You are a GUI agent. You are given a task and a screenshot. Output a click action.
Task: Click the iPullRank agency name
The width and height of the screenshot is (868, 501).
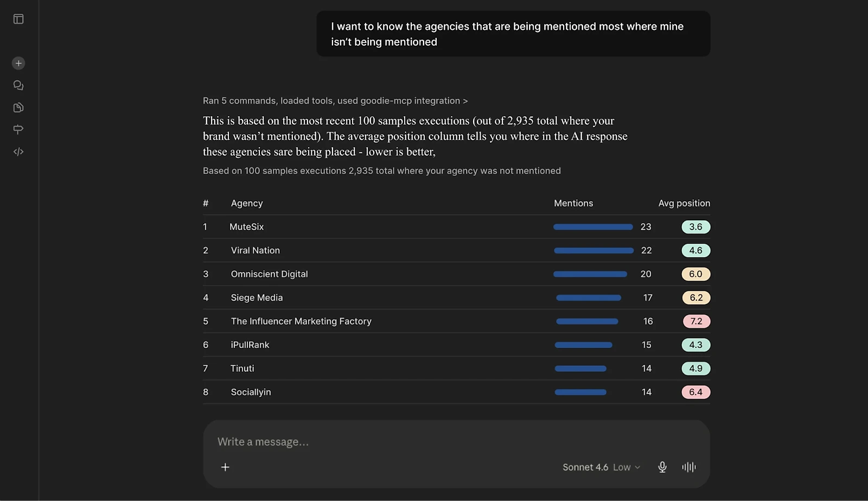(250, 345)
